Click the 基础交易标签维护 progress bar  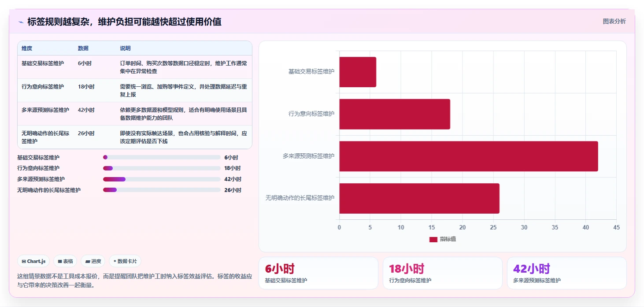coord(162,157)
